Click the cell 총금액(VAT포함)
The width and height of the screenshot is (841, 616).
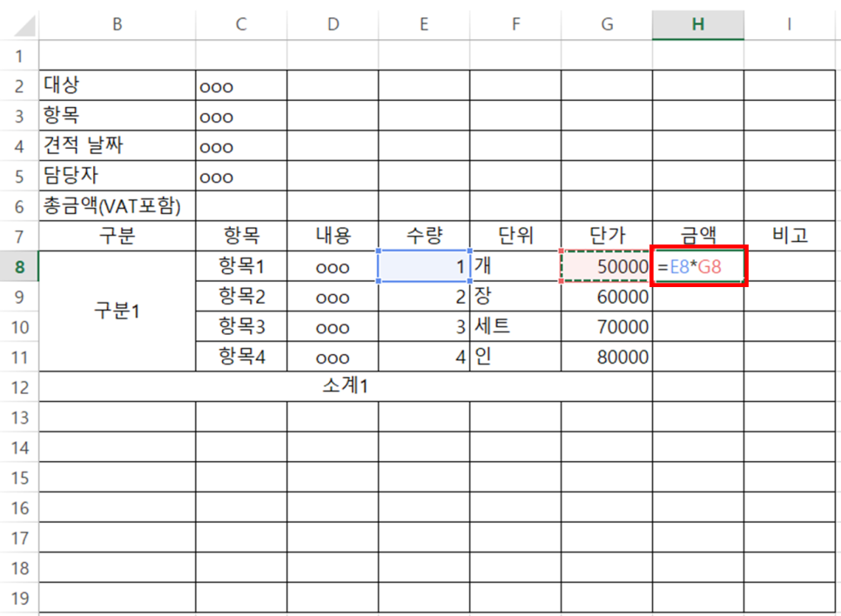click(118, 206)
